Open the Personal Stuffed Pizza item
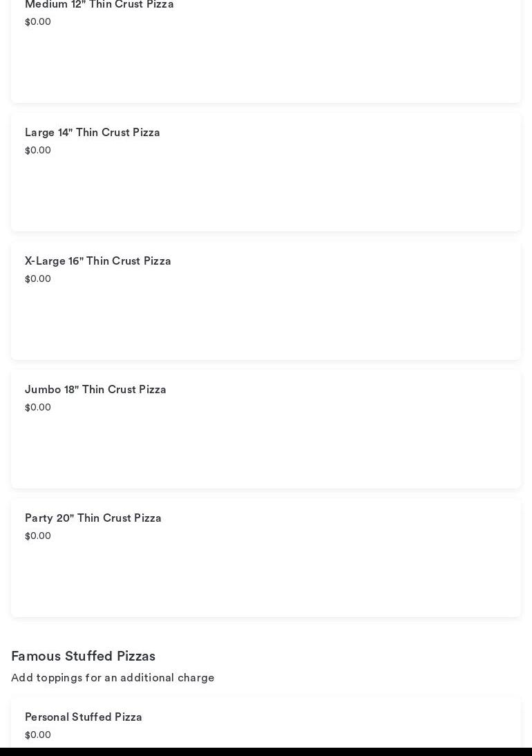The width and height of the screenshot is (532, 756). tap(84, 717)
